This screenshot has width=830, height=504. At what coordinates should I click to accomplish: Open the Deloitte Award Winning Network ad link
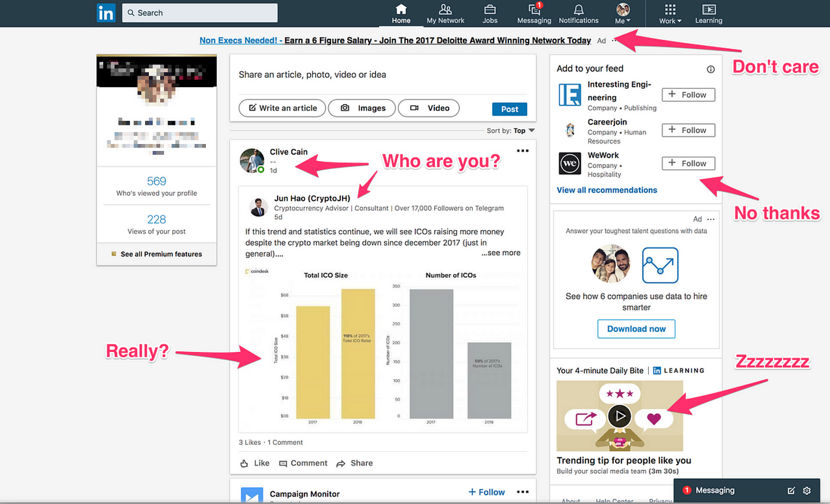395,40
